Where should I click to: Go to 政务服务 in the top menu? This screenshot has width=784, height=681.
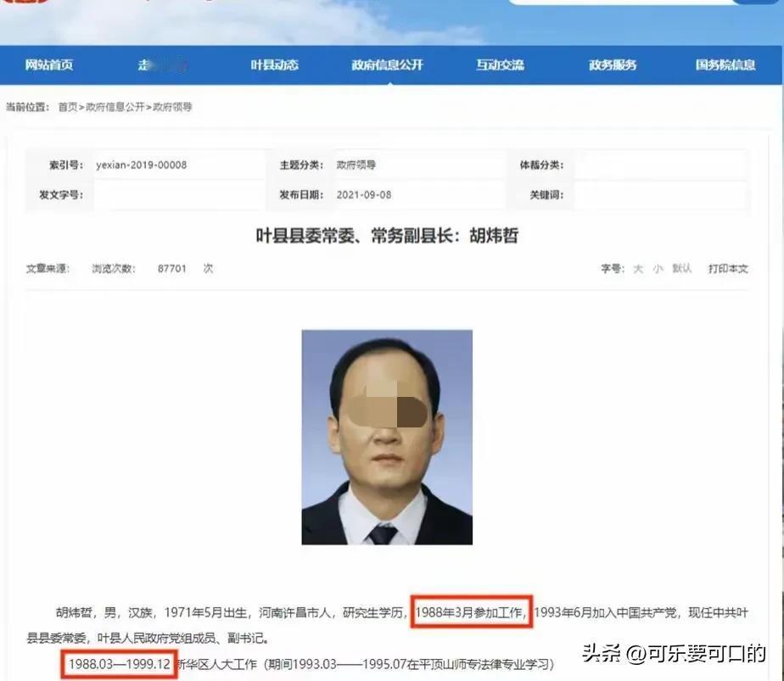tap(613, 64)
